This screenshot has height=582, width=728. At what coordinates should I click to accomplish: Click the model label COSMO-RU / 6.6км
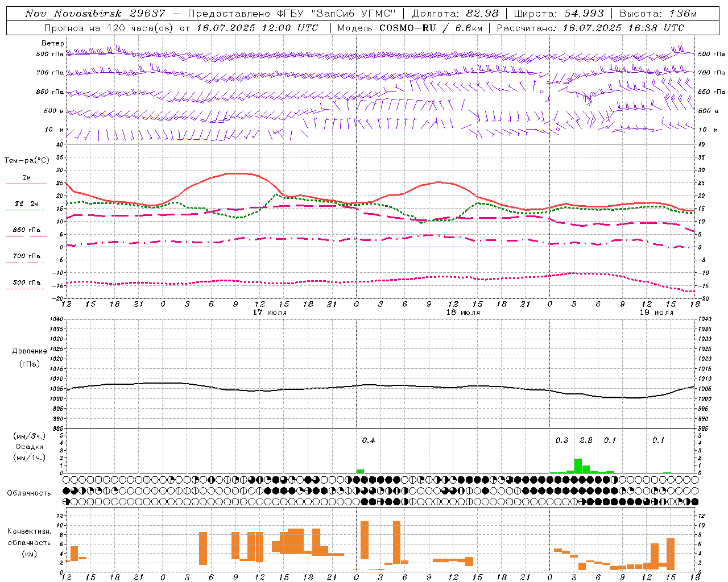431,28
